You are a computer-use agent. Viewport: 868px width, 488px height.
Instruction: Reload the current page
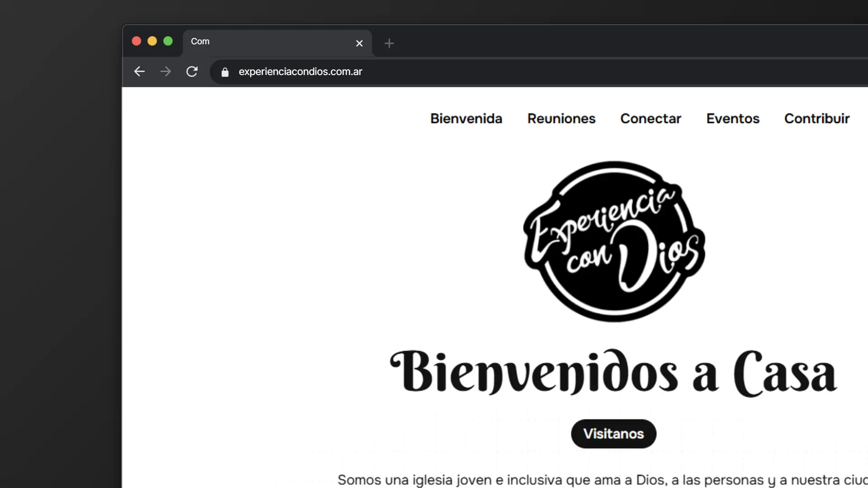pos(192,71)
